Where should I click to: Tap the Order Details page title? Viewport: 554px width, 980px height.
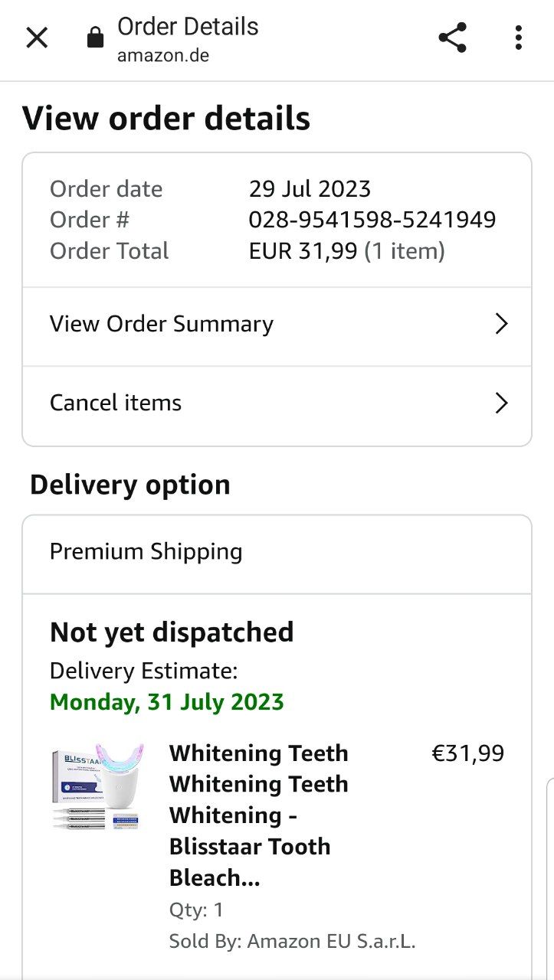pos(188,27)
